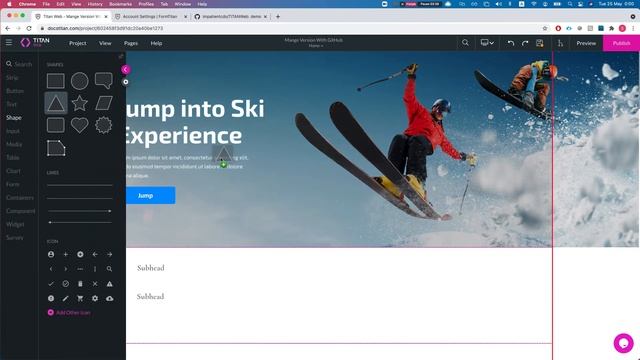640x360 pixels.
Task: Open the hierarchy tree tool
Action: coord(560,43)
